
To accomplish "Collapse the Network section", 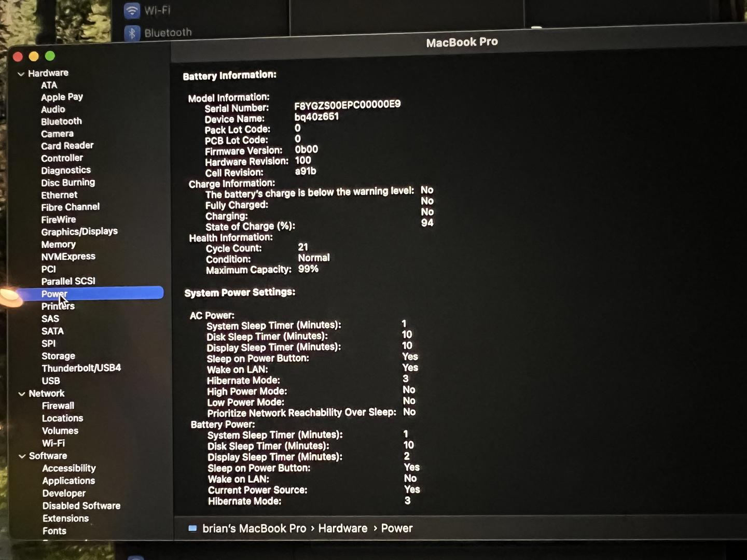I will [x=22, y=394].
